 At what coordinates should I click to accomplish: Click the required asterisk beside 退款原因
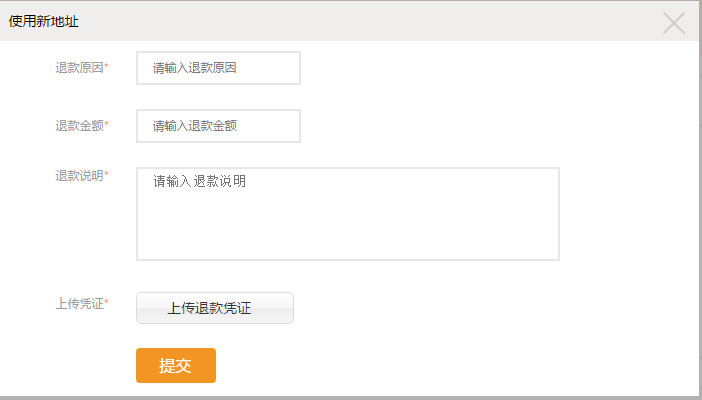(107, 68)
